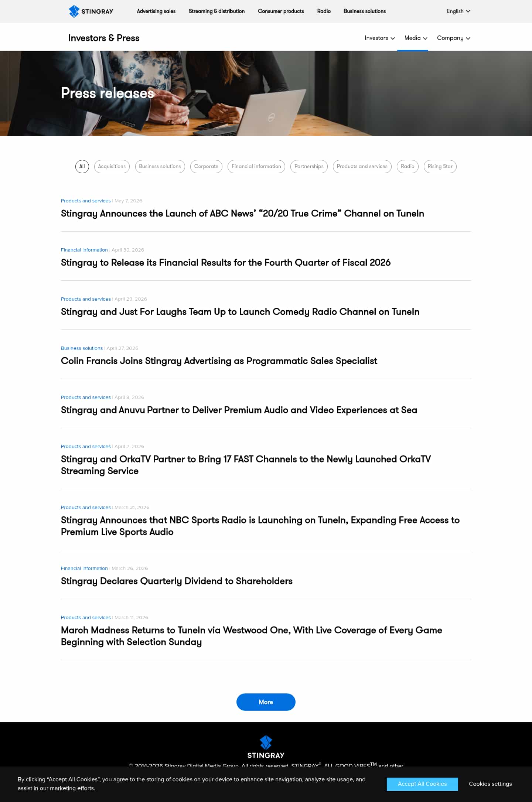Select Radio in the top navigation bar
This screenshot has height=802, width=532.
click(324, 11)
